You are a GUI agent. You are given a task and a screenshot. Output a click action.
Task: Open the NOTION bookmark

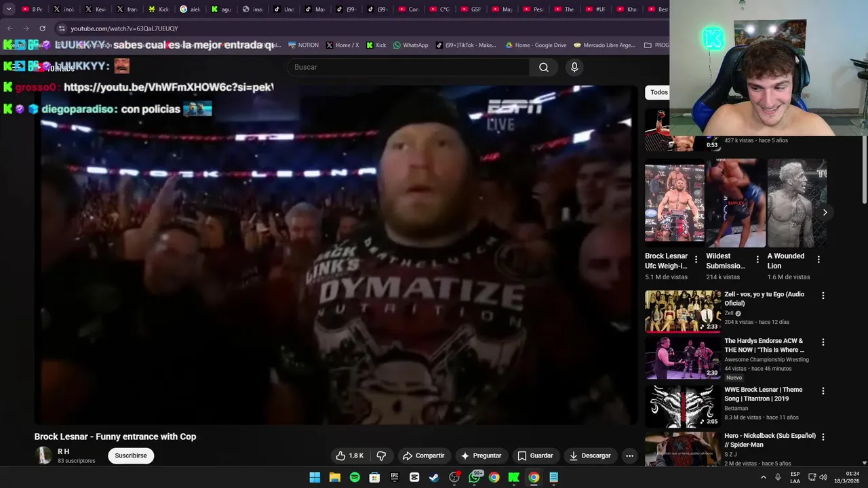click(303, 45)
